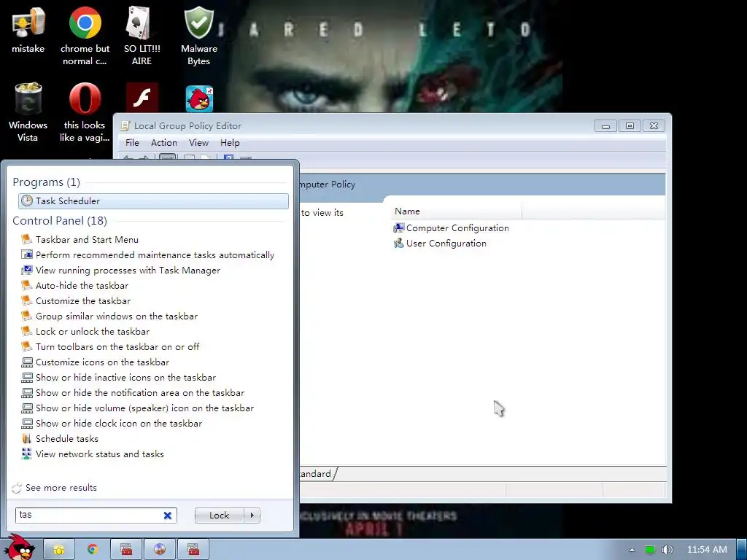Screen dimensions: 747x560
Task: Open Task Scheduler program result
Action: (x=153, y=201)
